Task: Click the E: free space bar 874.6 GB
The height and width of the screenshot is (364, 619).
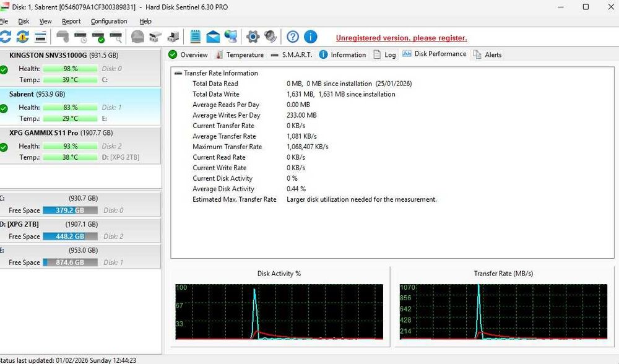Action: coord(71,262)
